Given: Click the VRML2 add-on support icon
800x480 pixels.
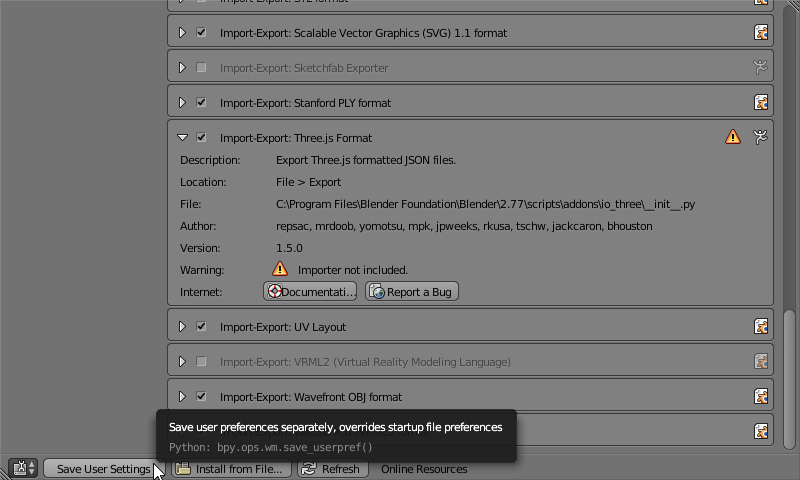Looking at the screenshot, I should [761, 362].
